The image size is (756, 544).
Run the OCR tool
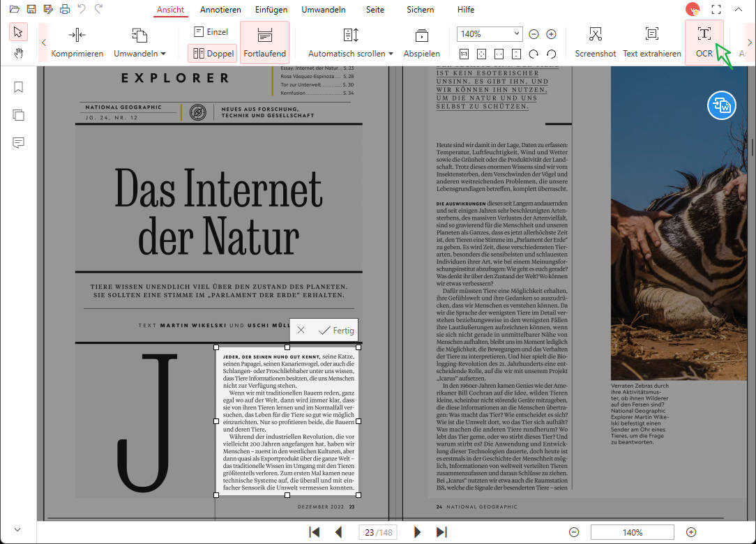click(x=703, y=40)
